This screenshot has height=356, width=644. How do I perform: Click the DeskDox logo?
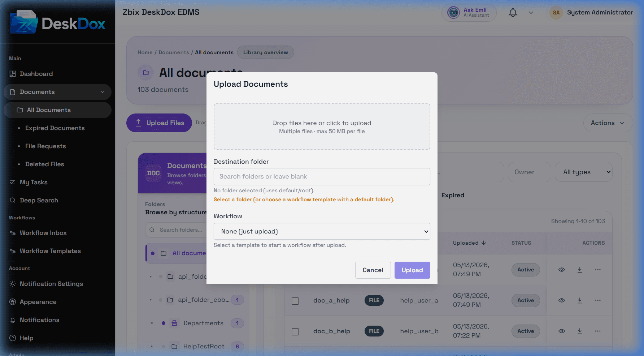pos(57,22)
